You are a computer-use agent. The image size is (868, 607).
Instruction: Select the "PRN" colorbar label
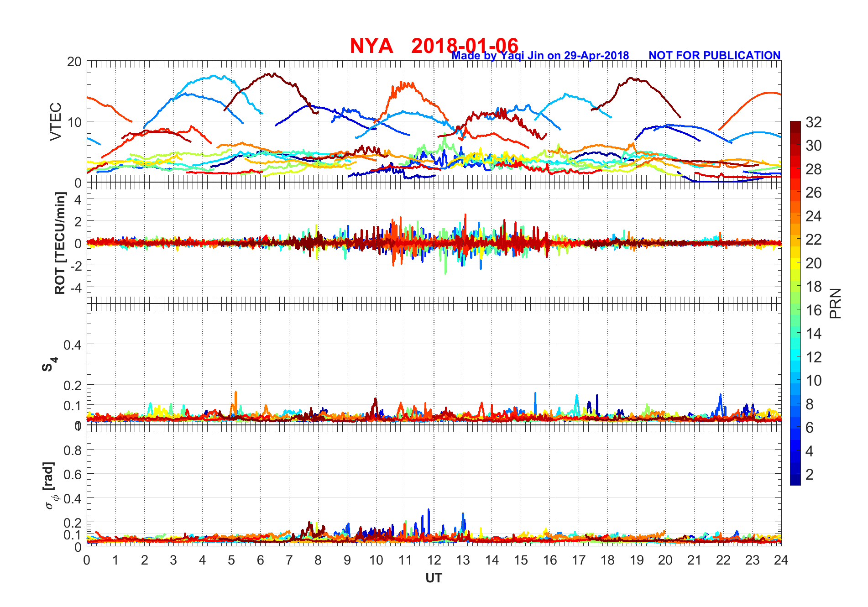point(835,303)
